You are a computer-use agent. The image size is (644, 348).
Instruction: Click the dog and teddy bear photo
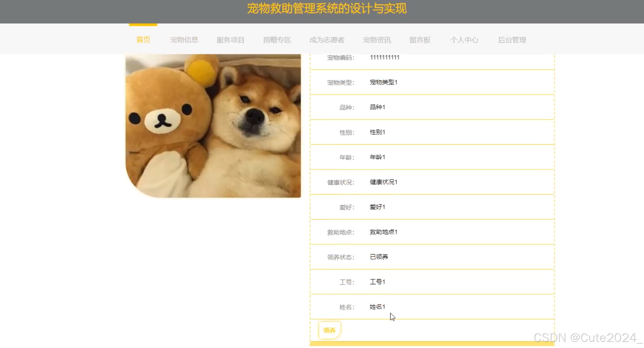(x=213, y=126)
